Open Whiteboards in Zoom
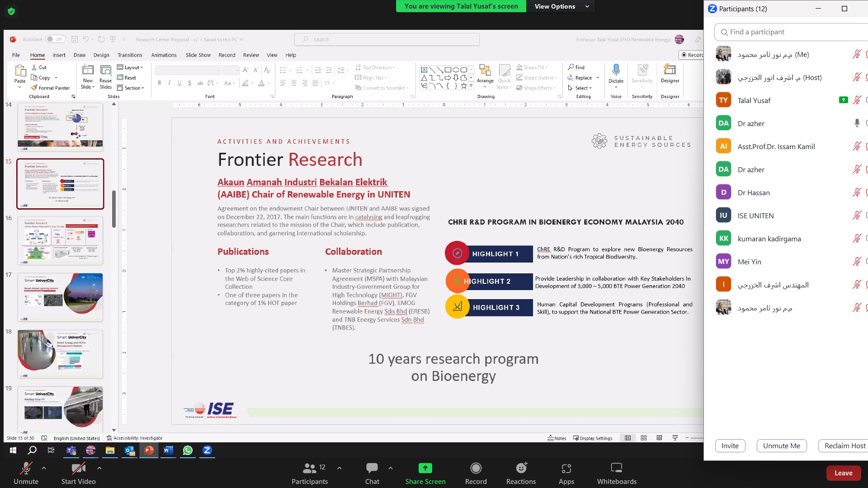 (617, 473)
